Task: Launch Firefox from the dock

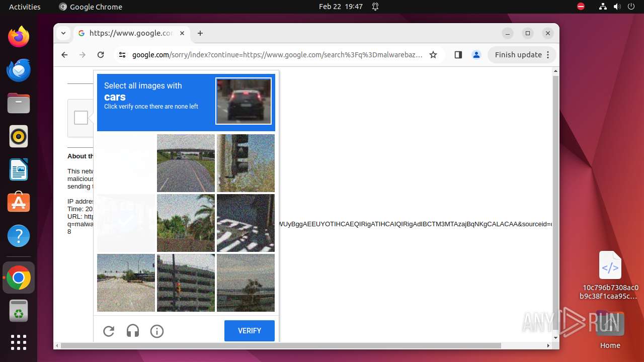Action: click(x=19, y=37)
